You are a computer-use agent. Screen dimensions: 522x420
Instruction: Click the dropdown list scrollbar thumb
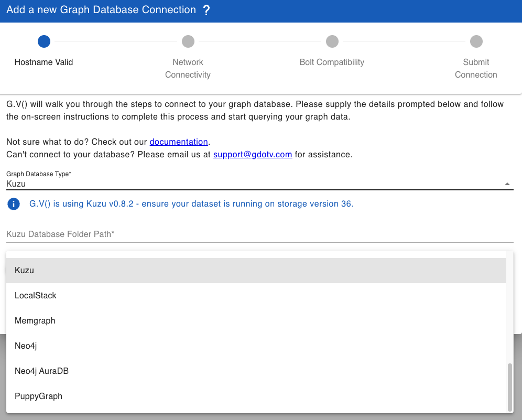point(510,387)
